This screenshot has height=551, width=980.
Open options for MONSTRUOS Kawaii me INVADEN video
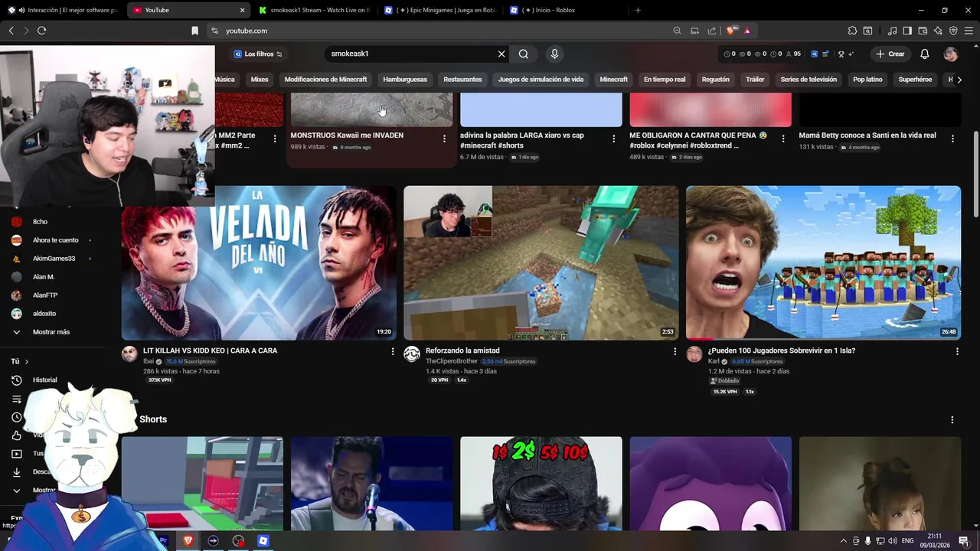pos(444,139)
